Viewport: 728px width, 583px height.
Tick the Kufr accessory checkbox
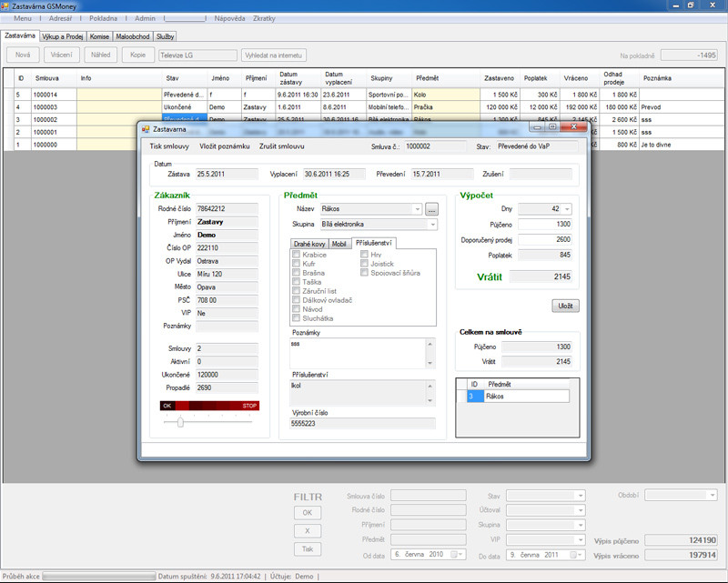296,263
